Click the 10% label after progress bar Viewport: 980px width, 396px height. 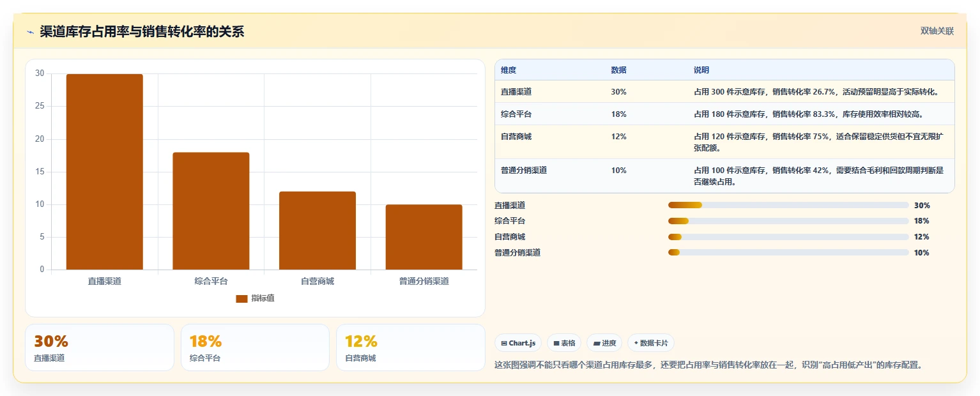click(922, 252)
